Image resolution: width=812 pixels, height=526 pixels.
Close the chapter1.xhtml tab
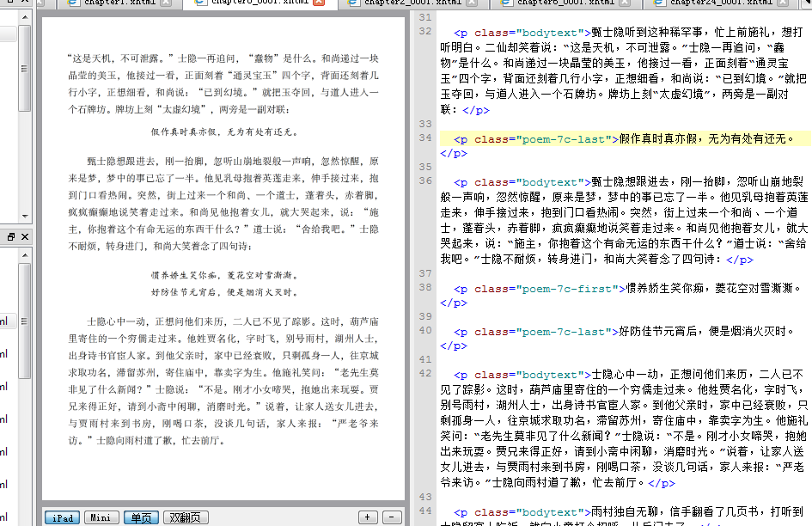click(167, 3)
